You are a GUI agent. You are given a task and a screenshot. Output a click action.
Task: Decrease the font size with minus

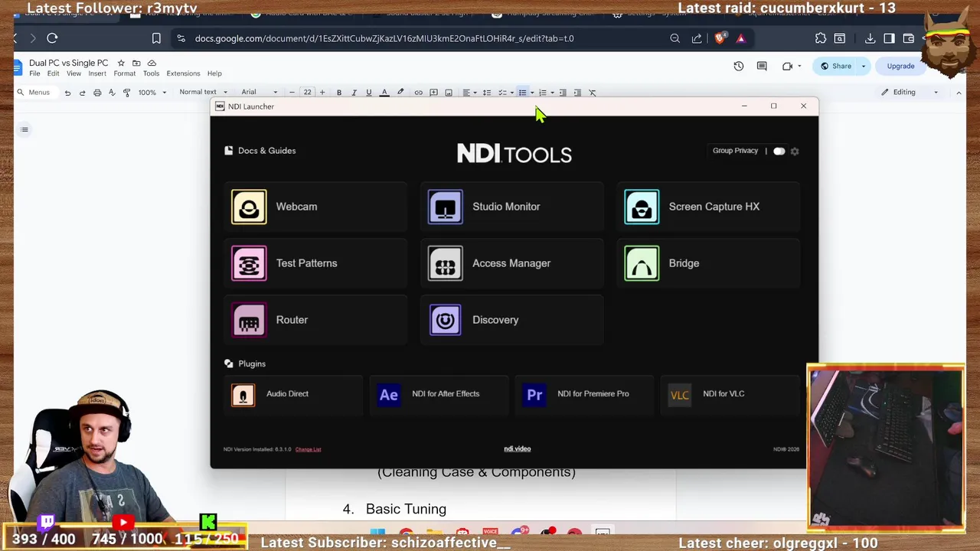[x=292, y=93]
